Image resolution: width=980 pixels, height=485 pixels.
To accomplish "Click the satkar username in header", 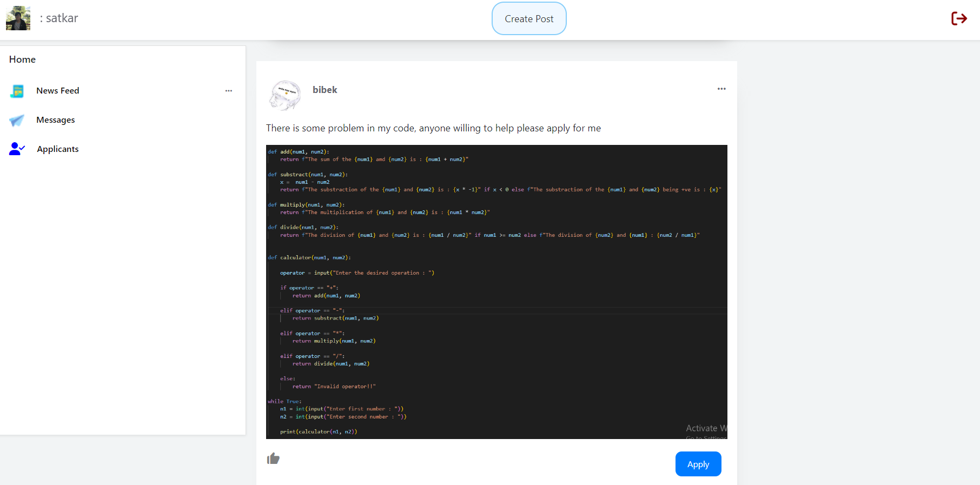I will tap(62, 18).
